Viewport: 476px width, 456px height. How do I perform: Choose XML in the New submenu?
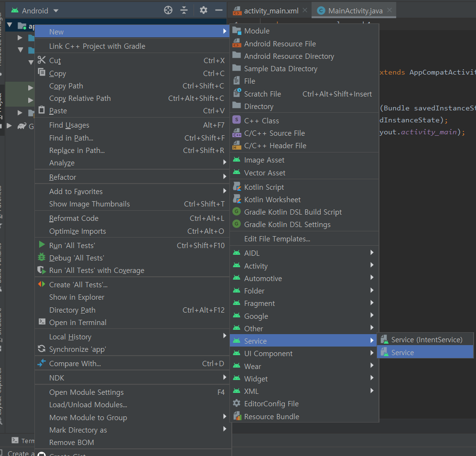pyautogui.click(x=304, y=391)
